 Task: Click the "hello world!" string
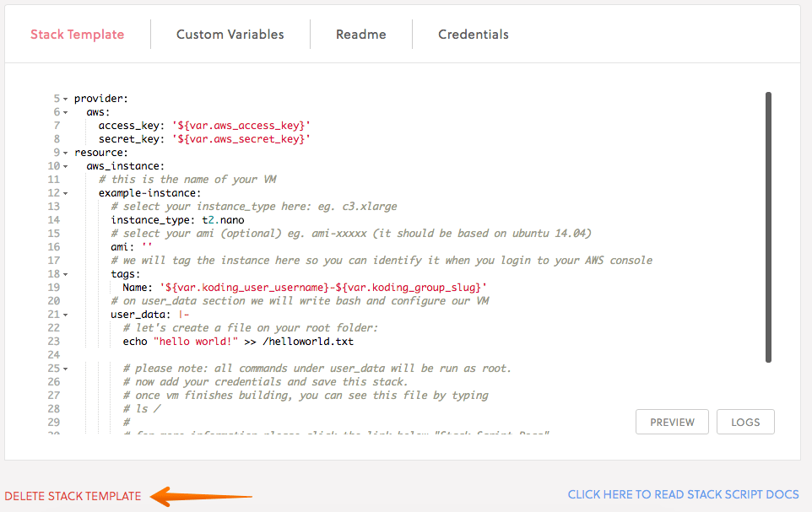click(196, 341)
